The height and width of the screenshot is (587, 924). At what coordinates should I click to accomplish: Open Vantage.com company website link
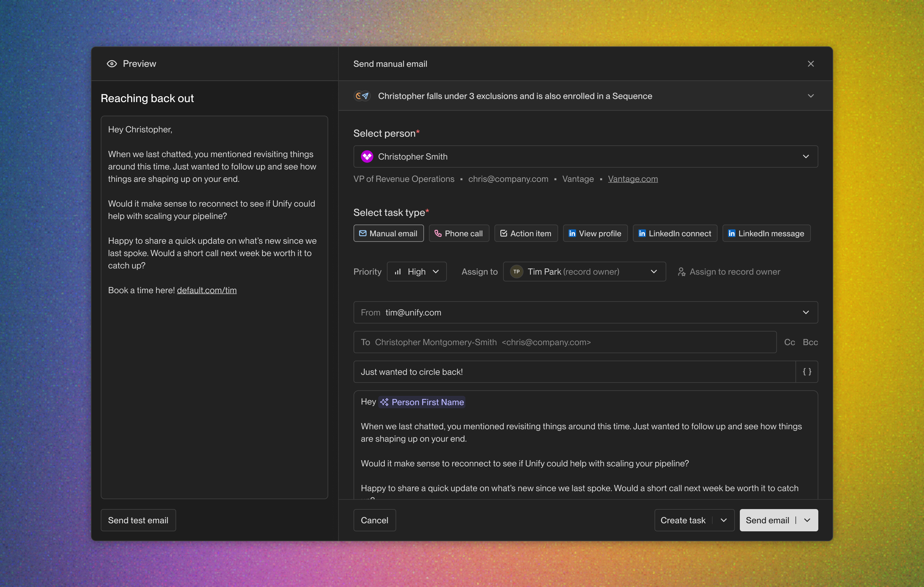[633, 179]
